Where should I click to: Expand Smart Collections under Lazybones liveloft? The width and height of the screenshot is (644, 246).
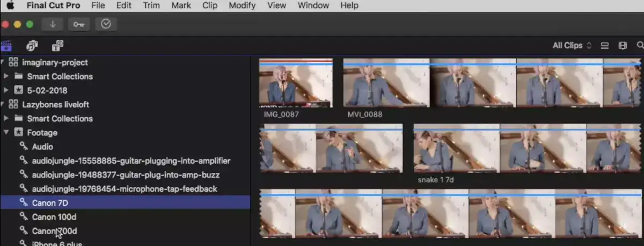6,118
